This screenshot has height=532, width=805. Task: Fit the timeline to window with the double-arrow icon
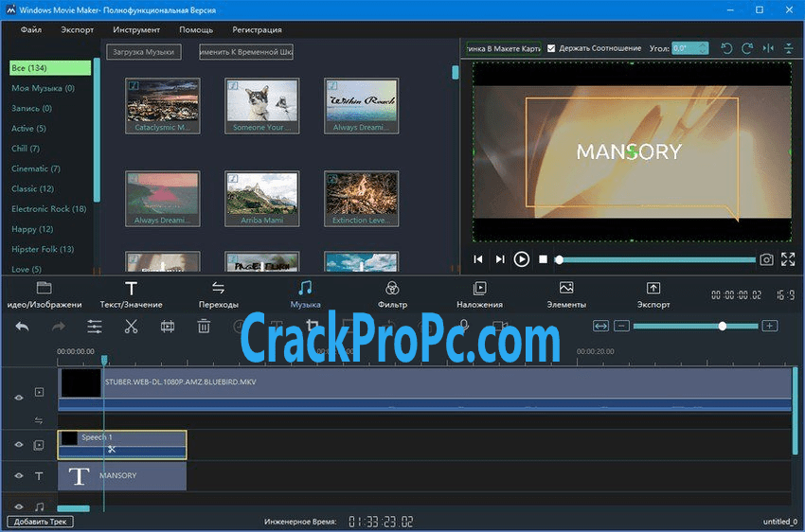click(600, 327)
